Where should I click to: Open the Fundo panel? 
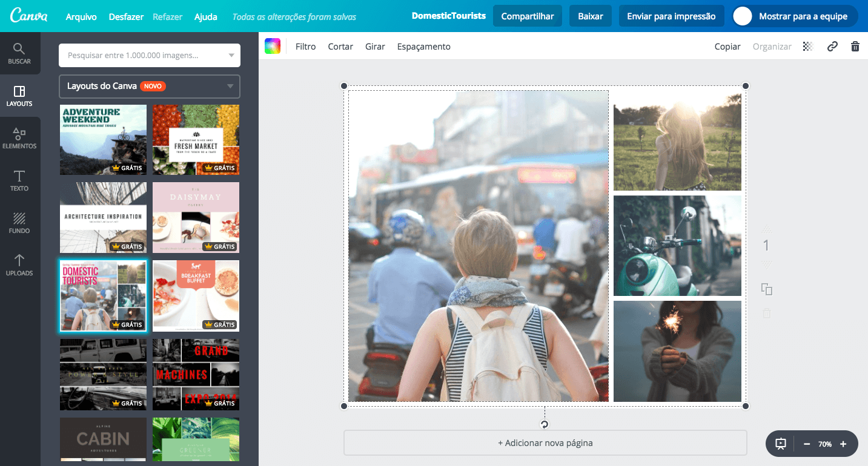[x=19, y=223]
